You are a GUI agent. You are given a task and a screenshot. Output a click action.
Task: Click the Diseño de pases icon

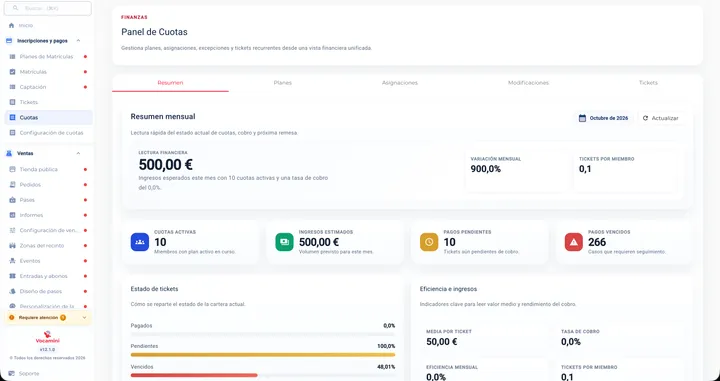coord(12,291)
